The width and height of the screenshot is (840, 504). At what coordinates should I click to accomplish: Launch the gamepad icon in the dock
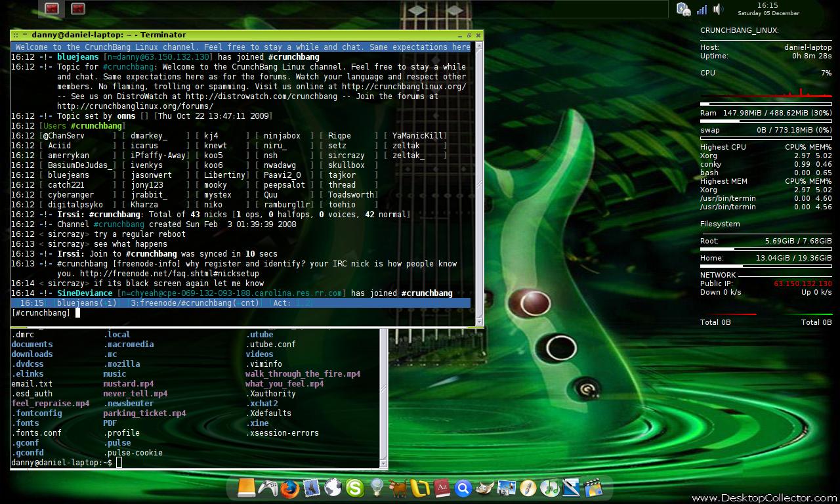tap(268, 488)
